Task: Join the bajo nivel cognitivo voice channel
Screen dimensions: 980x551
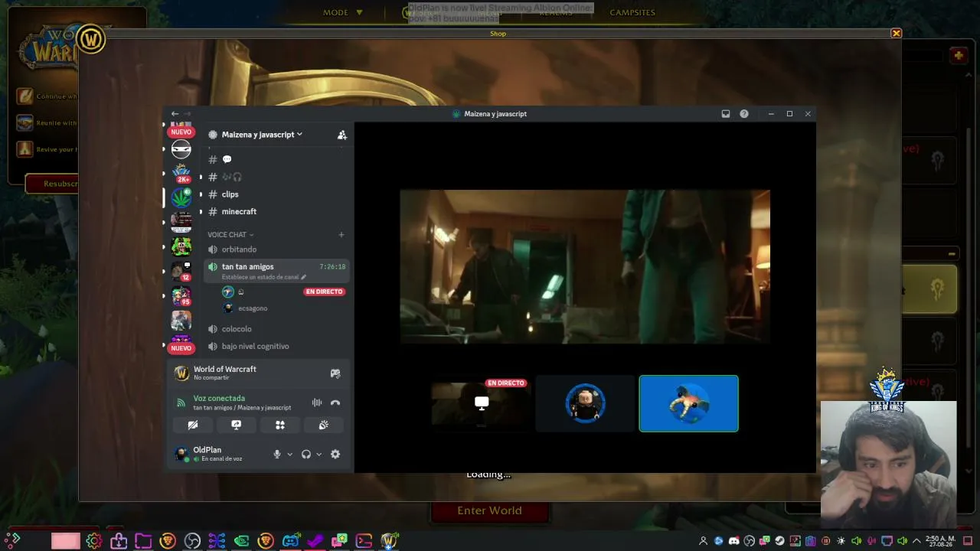Action: coord(276,347)
